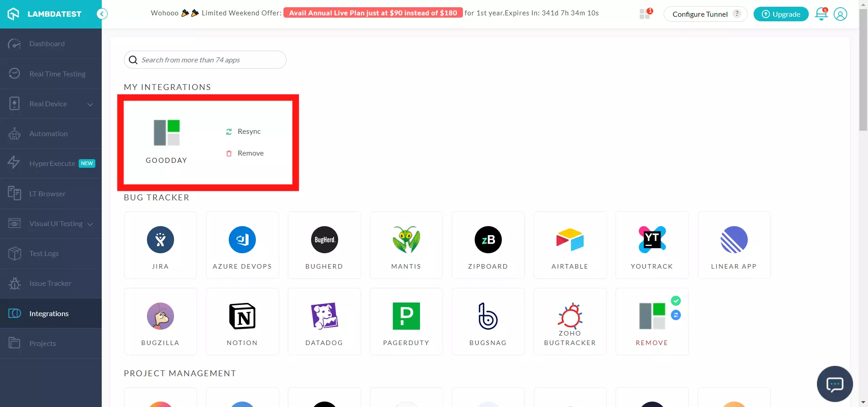Open Issue Tracker from the sidebar
Viewport: 868px width, 407px height.
(50, 284)
